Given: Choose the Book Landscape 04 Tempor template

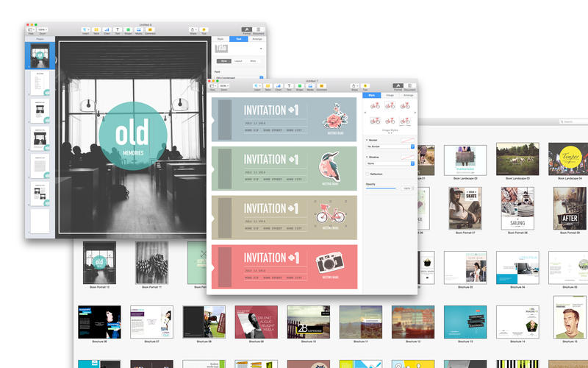Looking at the screenshot, I should (x=569, y=159).
